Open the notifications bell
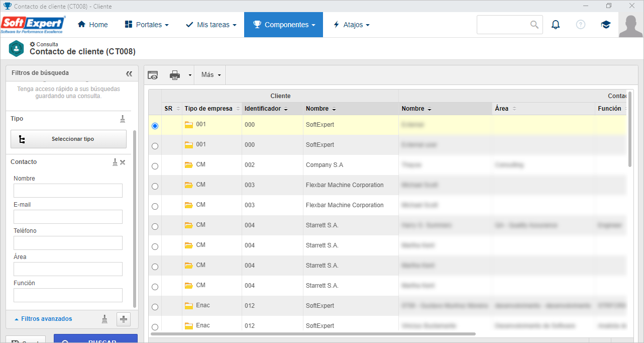The image size is (644, 343). [556, 25]
